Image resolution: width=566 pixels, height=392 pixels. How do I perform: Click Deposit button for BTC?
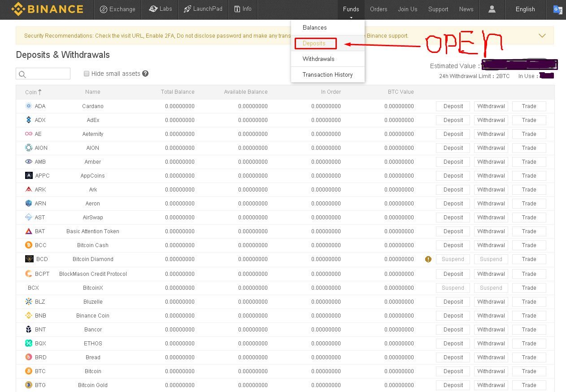pyautogui.click(x=453, y=371)
